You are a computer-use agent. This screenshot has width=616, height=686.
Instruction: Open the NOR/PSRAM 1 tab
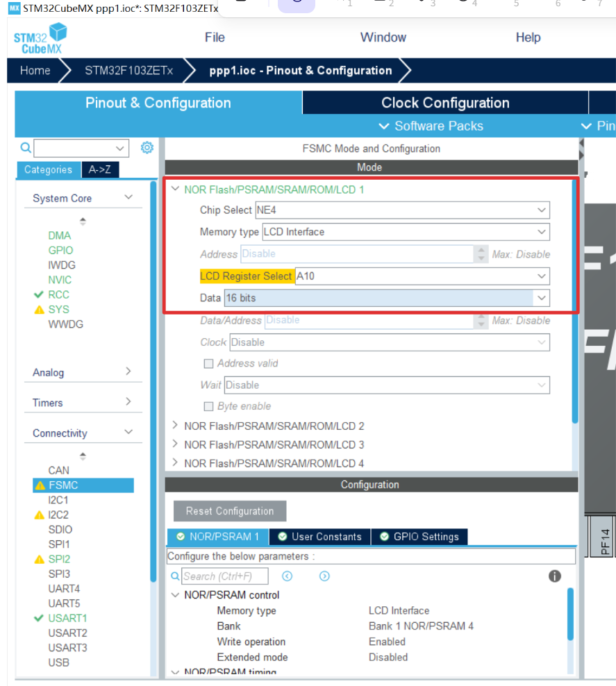218,537
